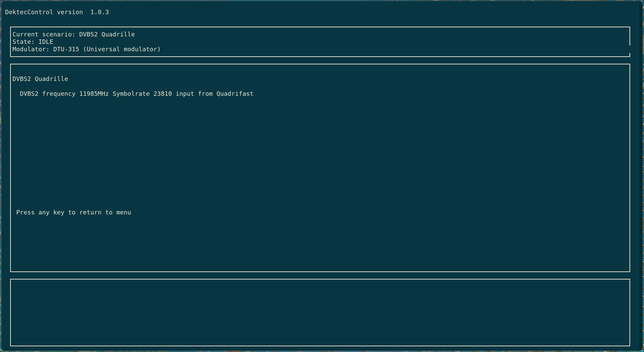Click the "(Universal modulator)" label
This screenshot has height=352, width=644.
[123, 49]
